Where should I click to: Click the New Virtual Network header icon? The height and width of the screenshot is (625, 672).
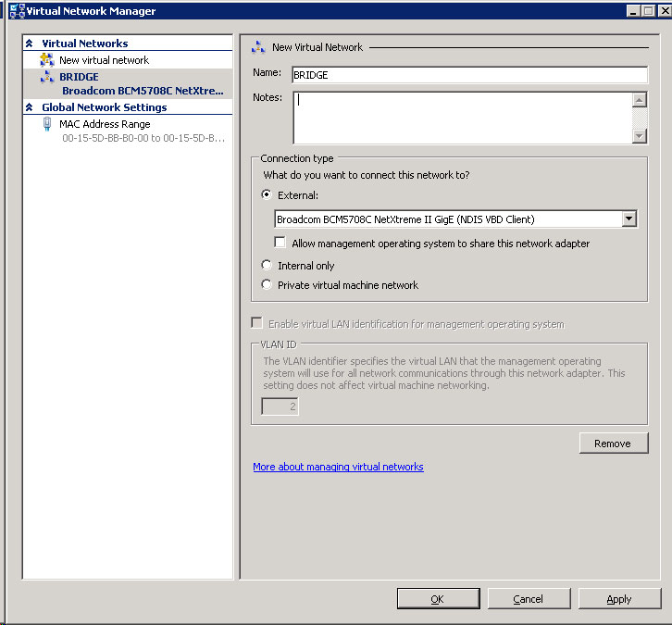point(258,47)
